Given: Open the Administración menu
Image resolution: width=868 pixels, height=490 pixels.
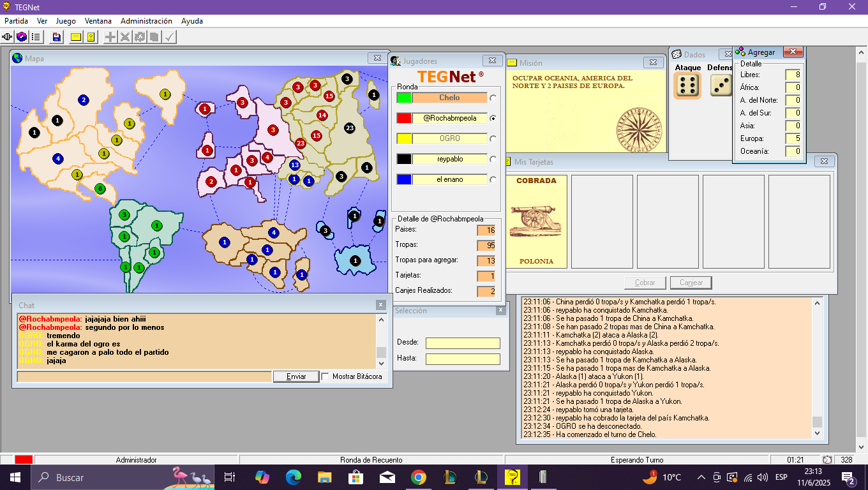Looking at the screenshot, I should [146, 21].
